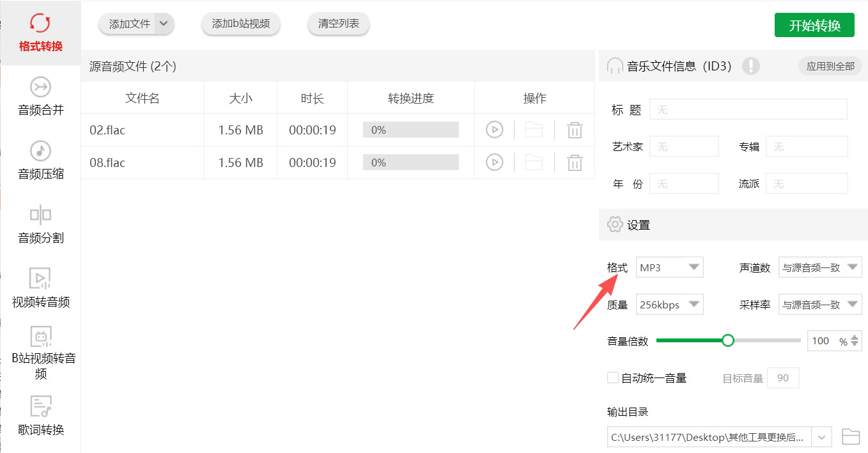Click 02.flac conversion progress bar

pyautogui.click(x=411, y=130)
